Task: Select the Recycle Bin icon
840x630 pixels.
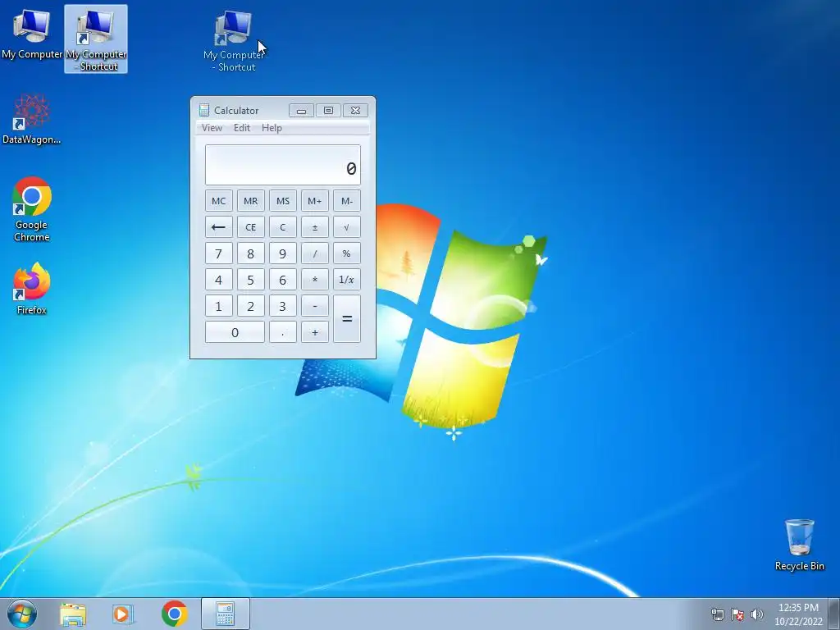Action: [799, 545]
